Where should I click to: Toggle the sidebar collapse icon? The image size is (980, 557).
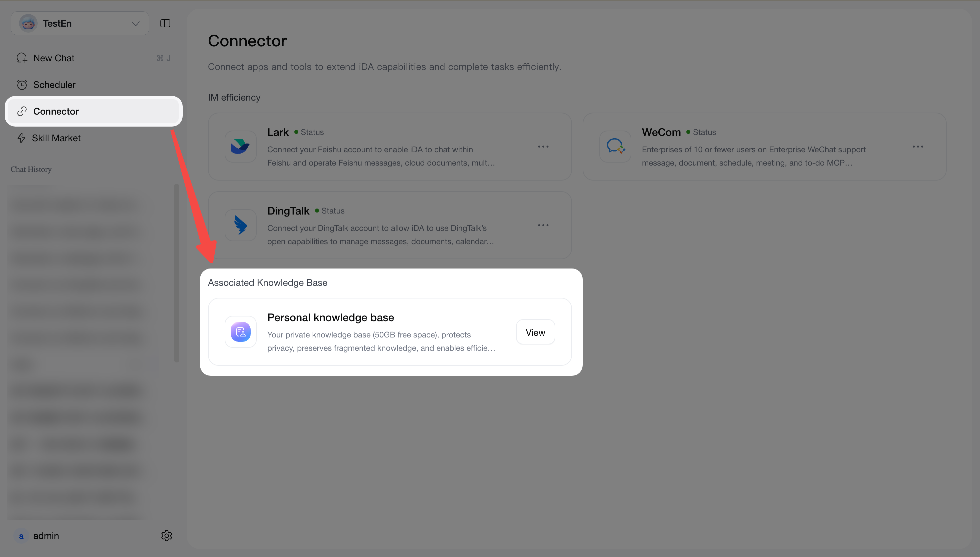point(165,23)
